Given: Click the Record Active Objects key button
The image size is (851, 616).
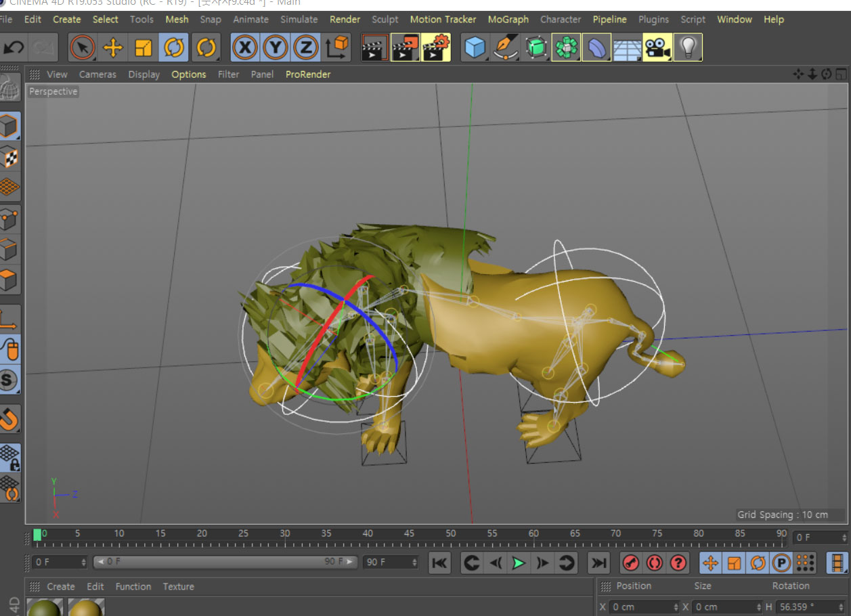Looking at the screenshot, I should tap(631, 563).
